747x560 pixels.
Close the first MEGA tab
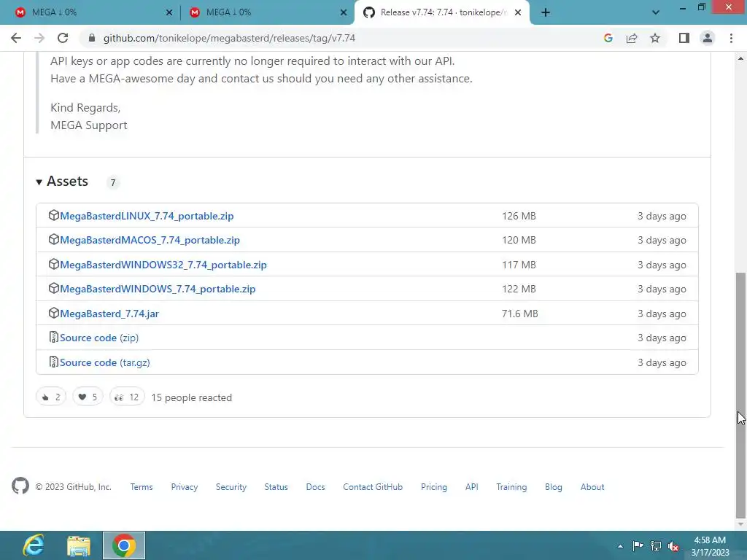[169, 12]
